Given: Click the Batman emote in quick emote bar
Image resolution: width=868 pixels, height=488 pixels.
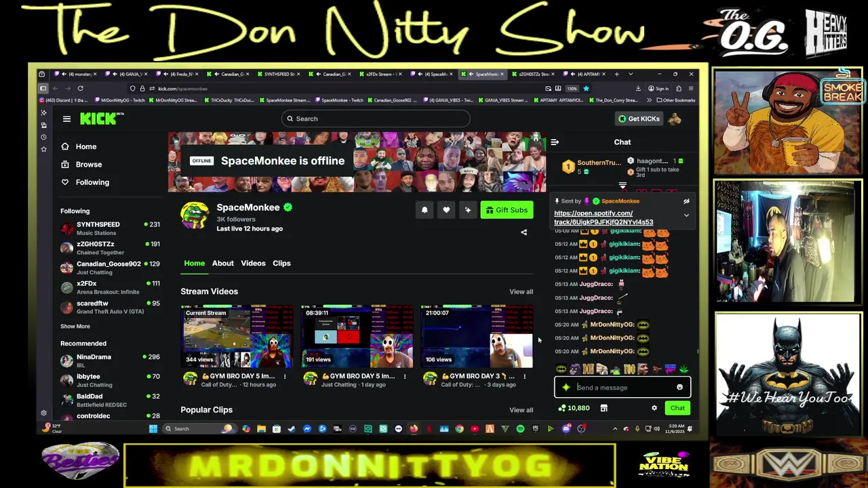Looking at the screenshot, I should click(x=561, y=369).
